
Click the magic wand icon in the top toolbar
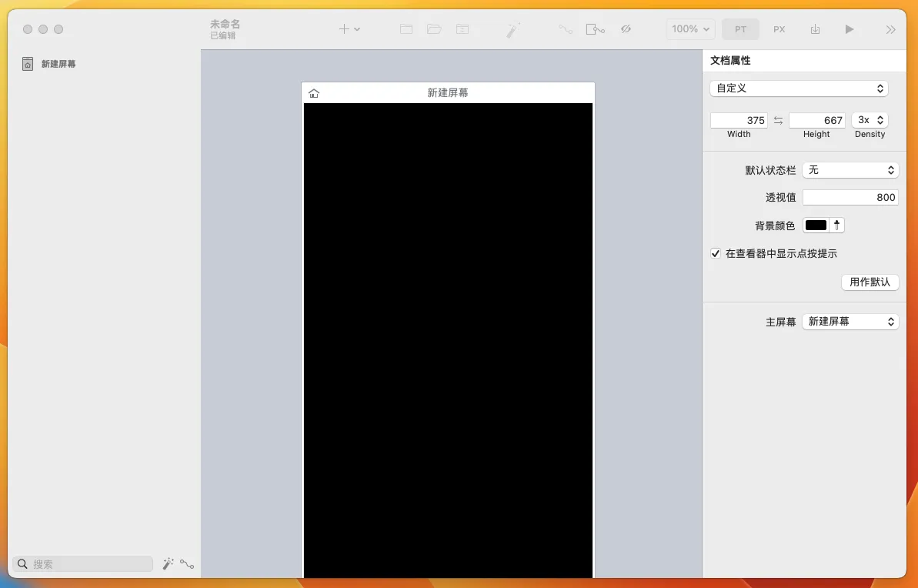513,29
